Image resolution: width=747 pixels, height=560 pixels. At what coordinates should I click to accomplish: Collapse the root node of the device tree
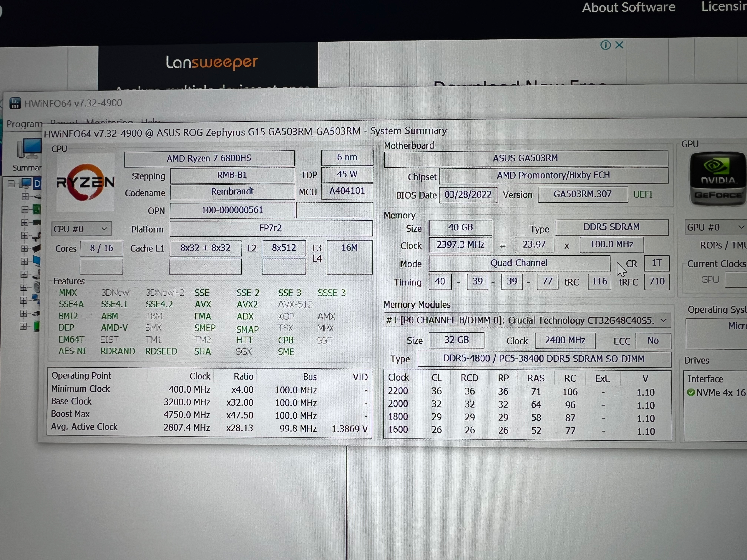pyautogui.click(x=11, y=184)
